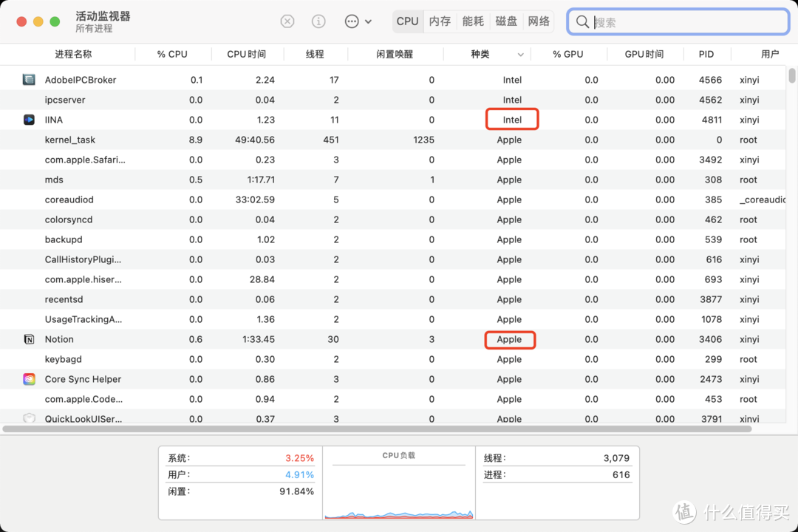Open the 种类 column filter dropdown
This screenshot has height=532, width=798.
point(520,54)
